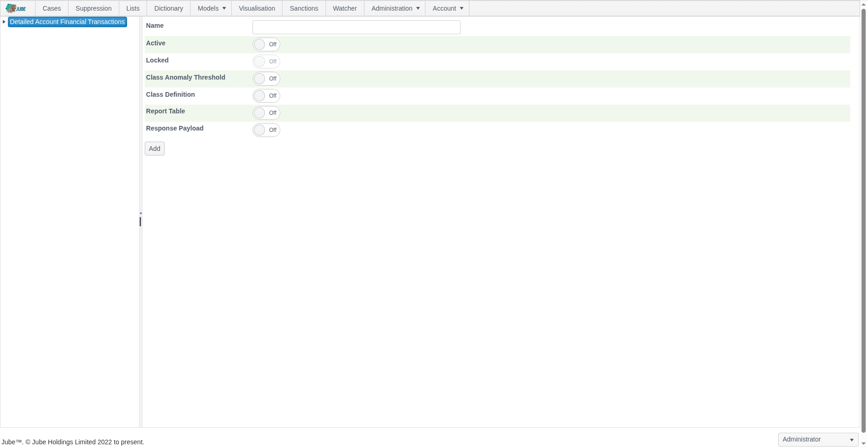Click the scrollbar down arrow

point(863,443)
